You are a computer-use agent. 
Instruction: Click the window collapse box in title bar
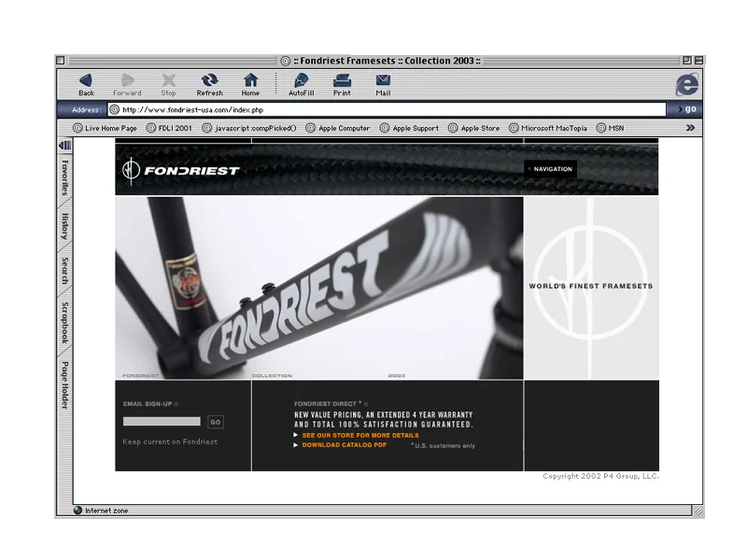698,61
